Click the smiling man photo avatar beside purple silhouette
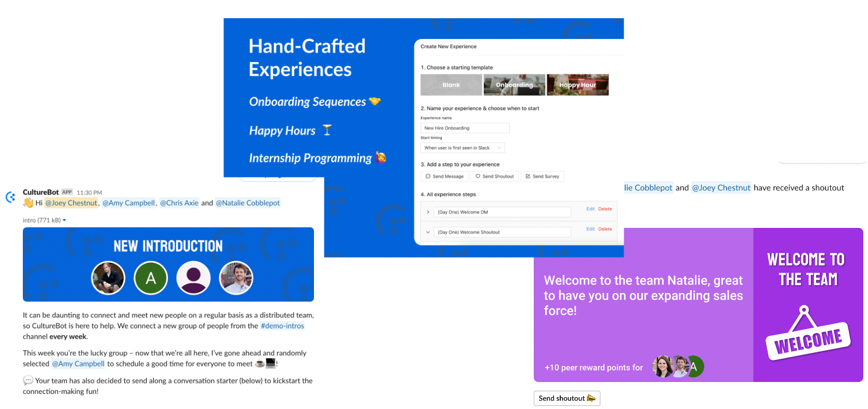Screen dimensions: 868x409 (236, 278)
